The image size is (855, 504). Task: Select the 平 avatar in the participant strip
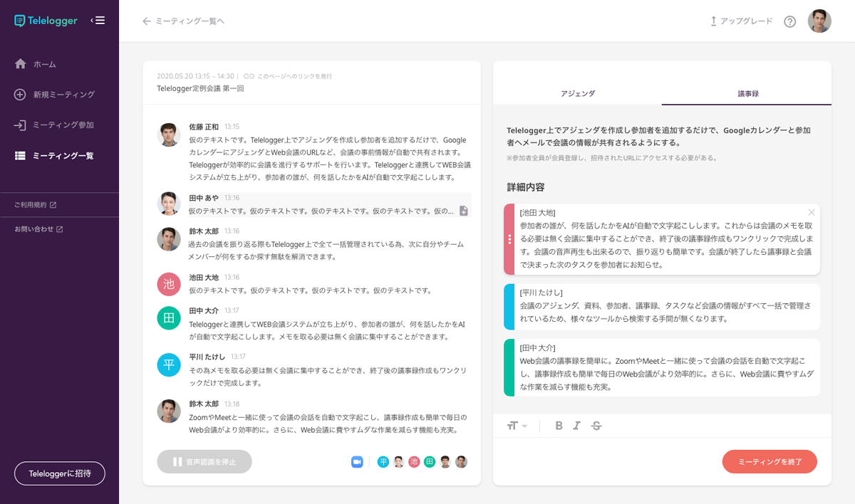click(x=383, y=462)
